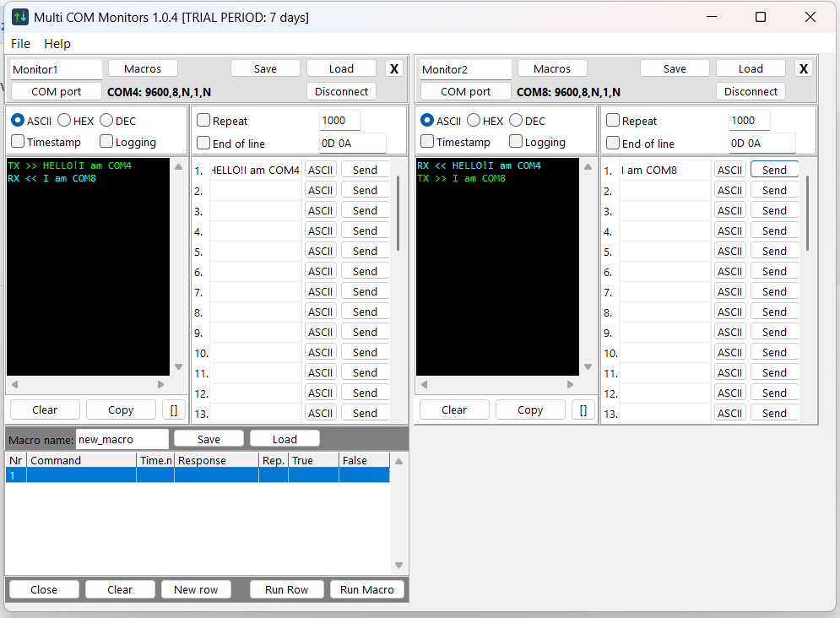The height and width of the screenshot is (618, 840).
Task: Open Macros for Monitor2
Action: [x=552, y=68]
